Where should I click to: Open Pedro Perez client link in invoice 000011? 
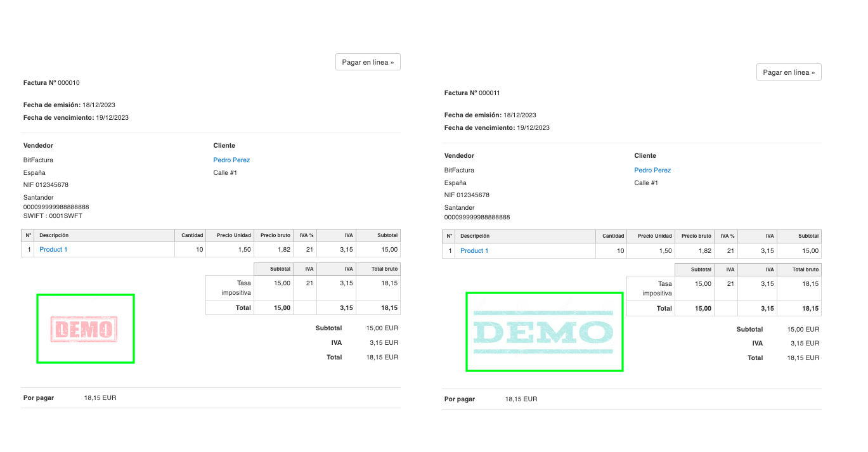tap(652, 171)
